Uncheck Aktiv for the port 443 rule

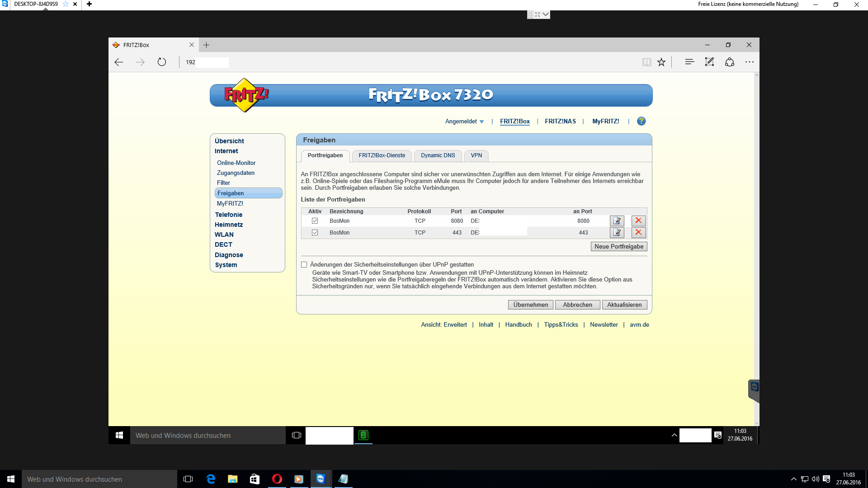315,233
